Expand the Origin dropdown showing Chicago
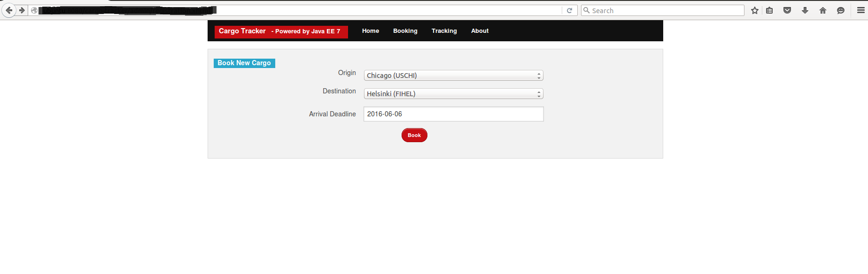This screenshot has height=274, width=868. click(453, 76)
